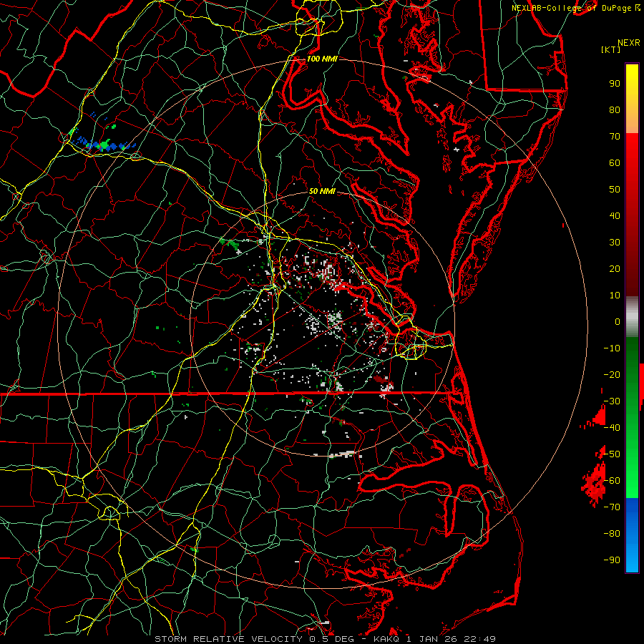
Task: Click the positive "60" scale value
Action: pos(615,163)
